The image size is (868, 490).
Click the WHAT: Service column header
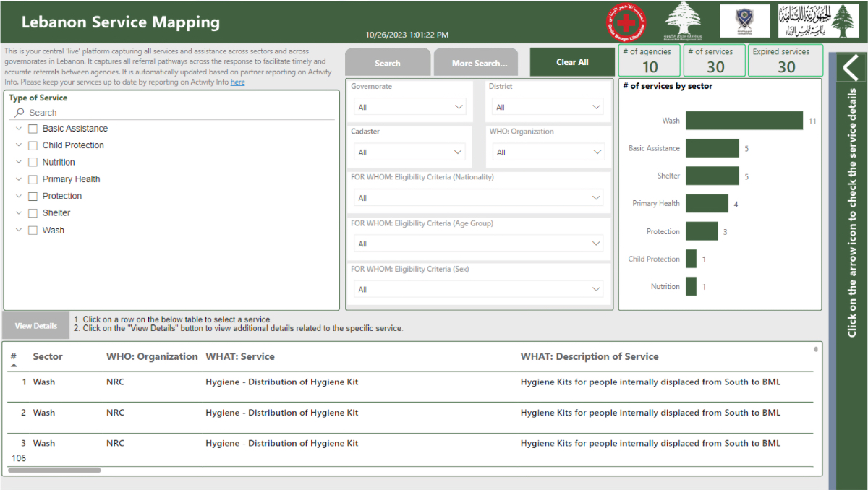click(240, 356)
